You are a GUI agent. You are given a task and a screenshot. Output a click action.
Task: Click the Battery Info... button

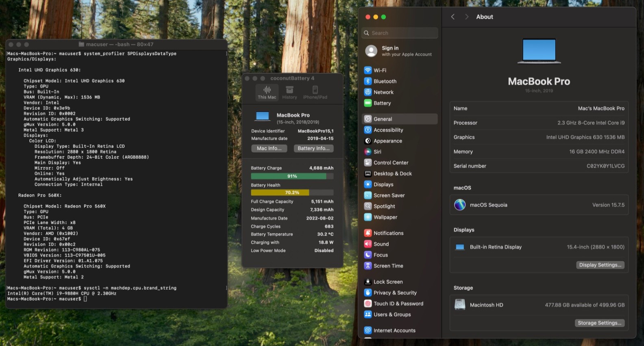pos(313,149)
